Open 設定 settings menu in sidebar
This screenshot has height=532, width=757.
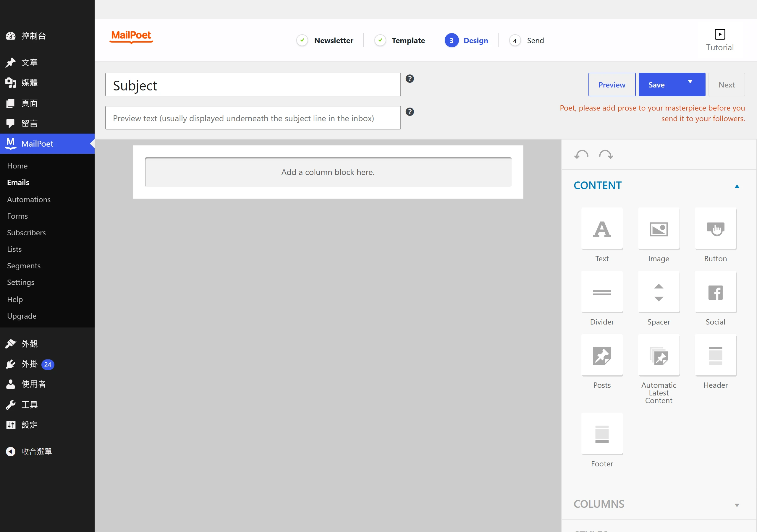pyautogui.click(x=47, y=425)
